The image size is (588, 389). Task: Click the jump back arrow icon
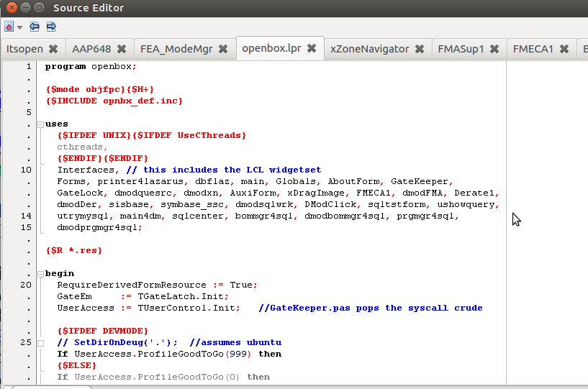pos(35,27)
